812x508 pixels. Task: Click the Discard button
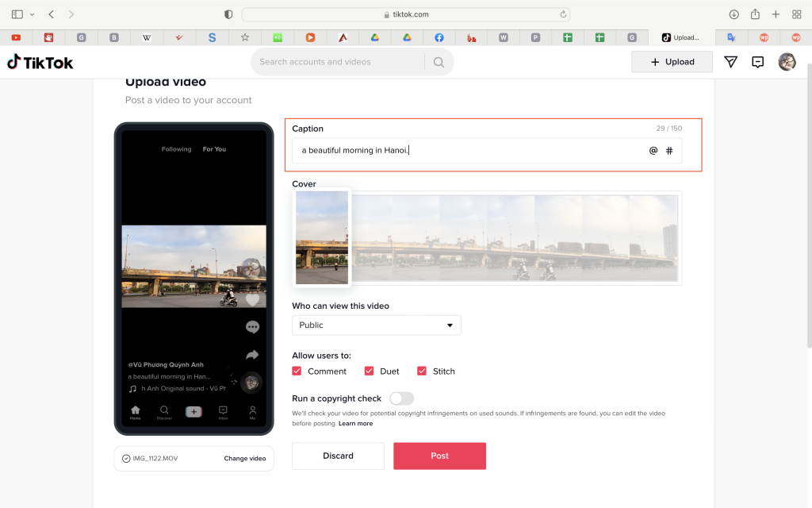click(338, 456)
